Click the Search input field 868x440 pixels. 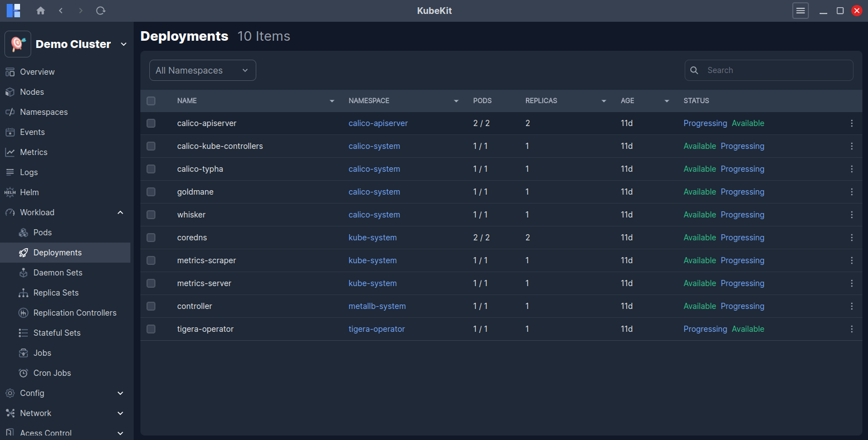coord(774,70)
